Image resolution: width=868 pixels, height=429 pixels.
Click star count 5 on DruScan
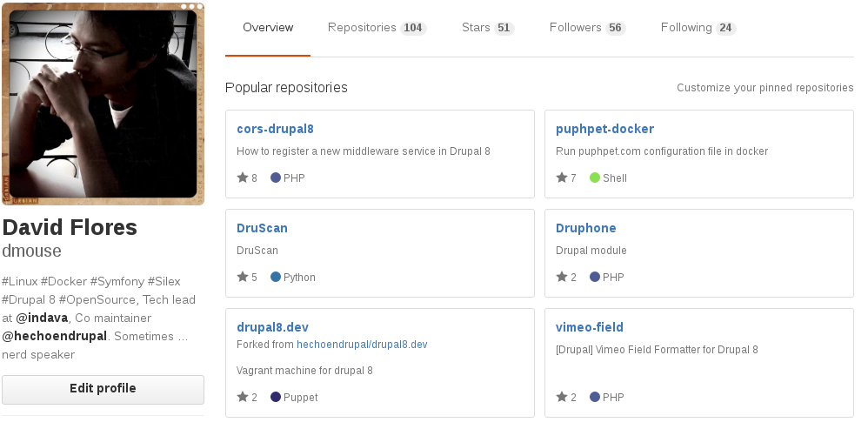tap(255, 278)
